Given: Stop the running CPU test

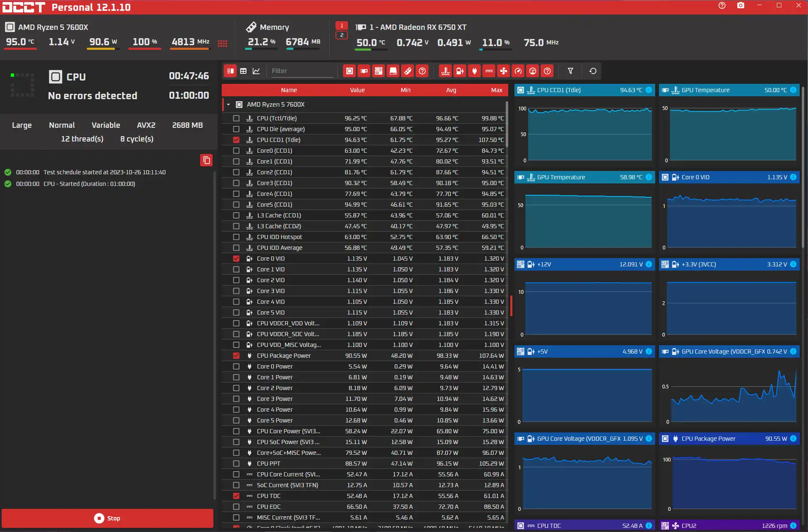Looking at the screenshot, I should pyautogui.click(x=108, y=518).
